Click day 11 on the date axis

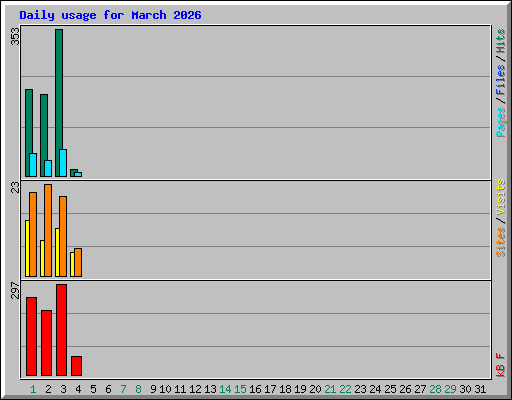tap(180, 389)
